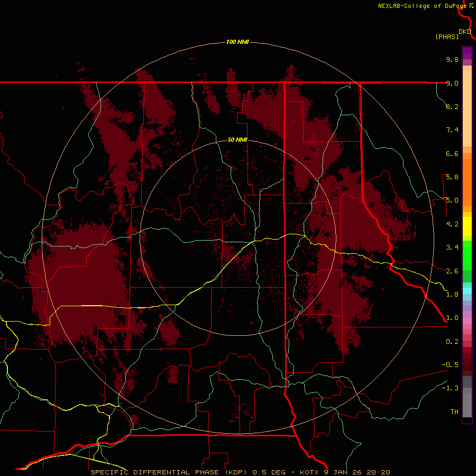Select the 7.4 scale value
This screenshot has height=476, width=476.
(452, 130)
